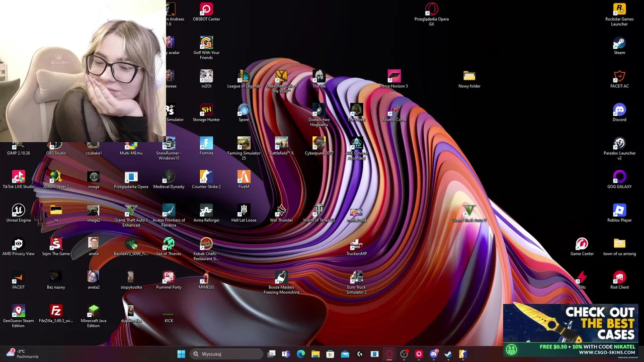644x362 pixels.
Task: Launch Sea of Thieves desktop shortcut
Action: 169,247
